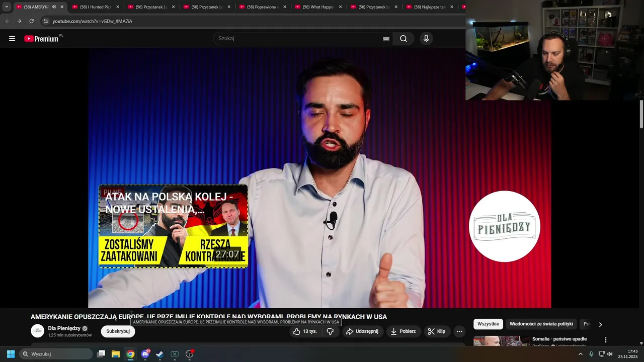Show hidden system tray icons
The height and width of the screenshot is (362, 644).
coord(581,354)
